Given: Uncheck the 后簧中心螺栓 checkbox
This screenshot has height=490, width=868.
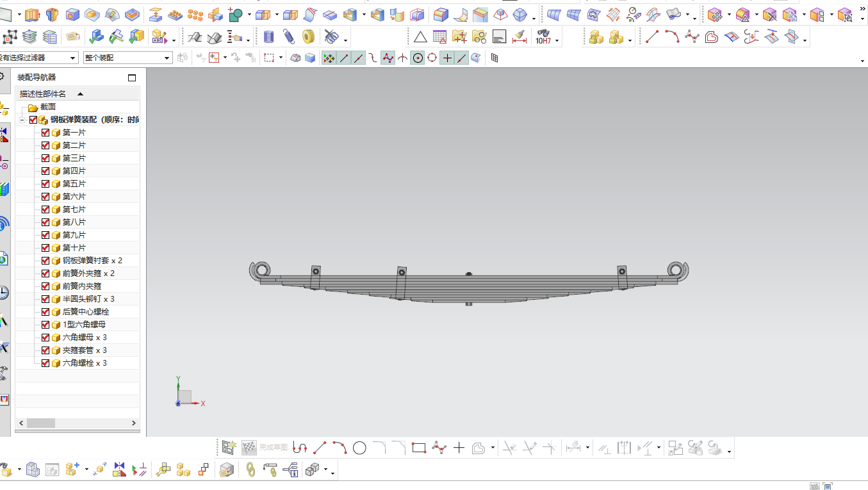Looking at the screenshot, I should tap(45, 312).
